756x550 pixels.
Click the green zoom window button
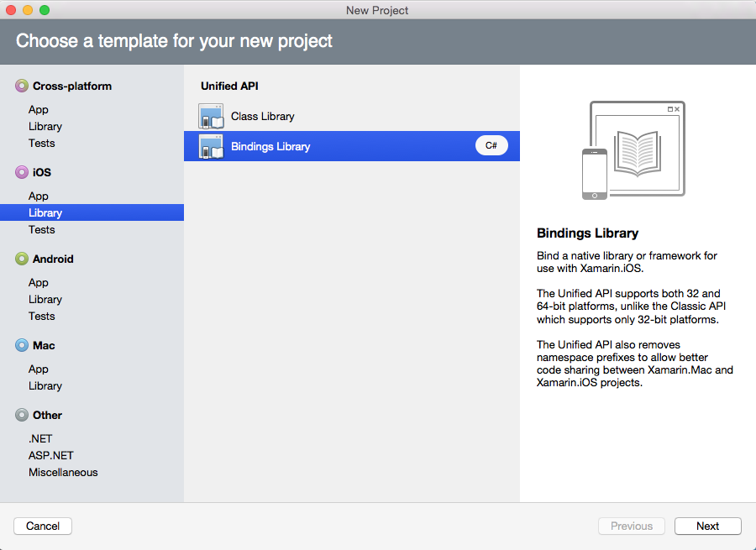point(45,10)
